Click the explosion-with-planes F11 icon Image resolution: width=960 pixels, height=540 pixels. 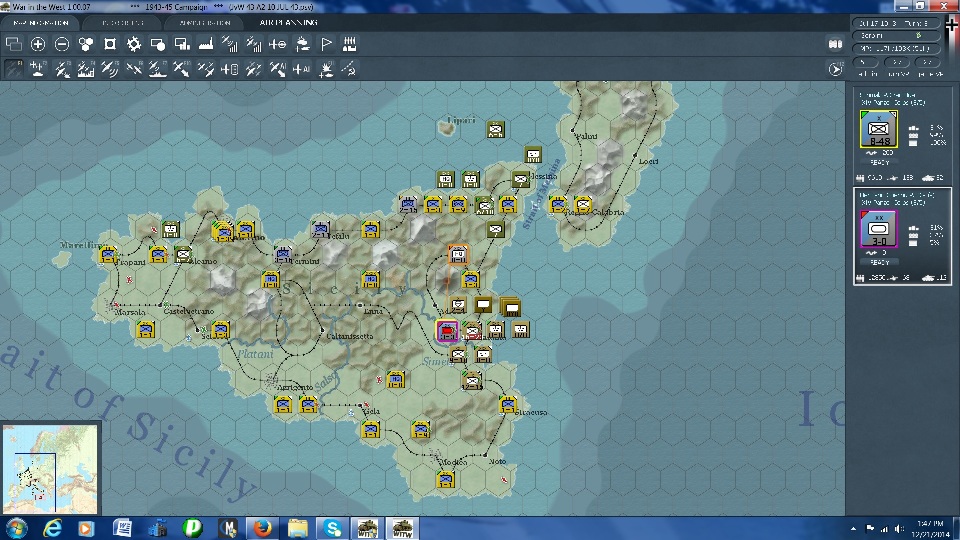(x=326, y=69)
